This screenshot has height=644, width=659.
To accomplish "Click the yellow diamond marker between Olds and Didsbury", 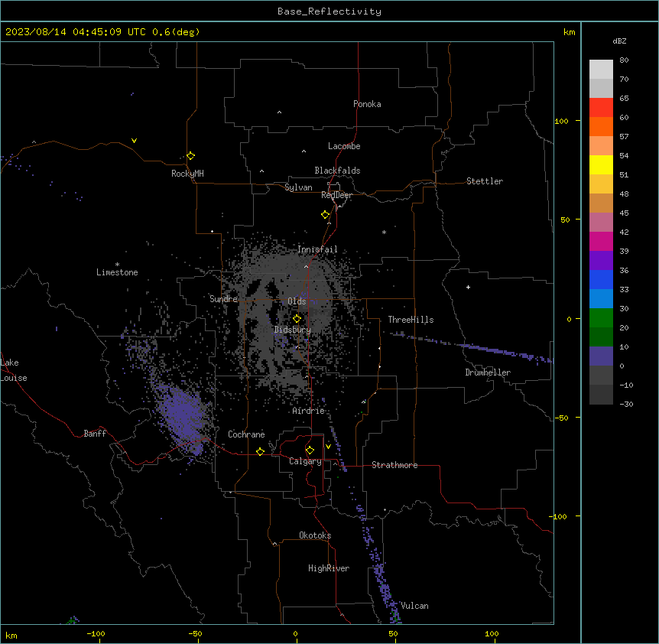I will (x=297, y=319).
